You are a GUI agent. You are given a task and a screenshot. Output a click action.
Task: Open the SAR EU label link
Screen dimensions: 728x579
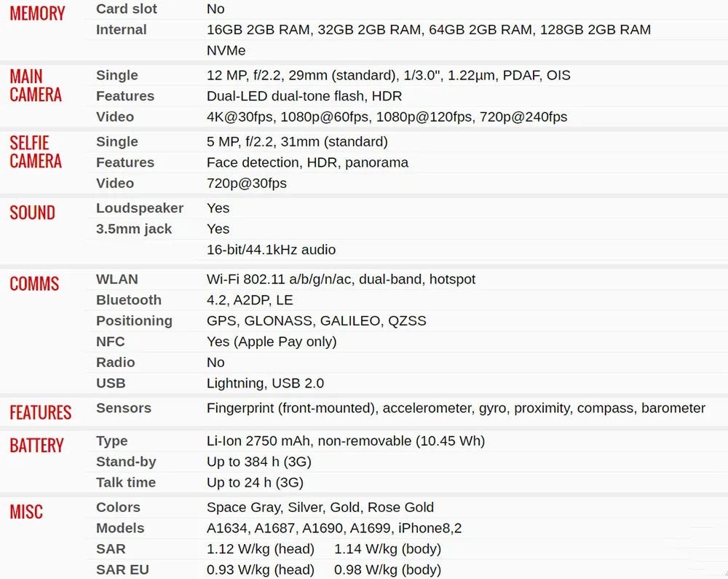coord(122,570)
